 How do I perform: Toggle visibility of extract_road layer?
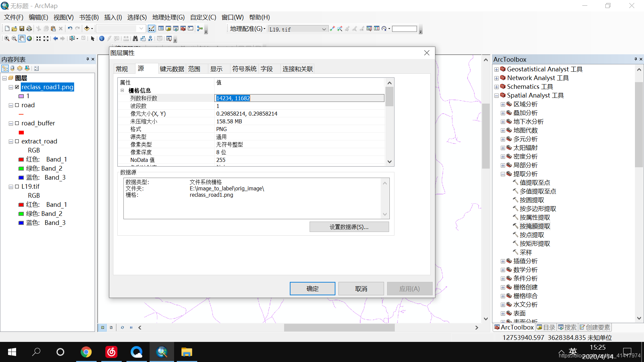[17, 141]
